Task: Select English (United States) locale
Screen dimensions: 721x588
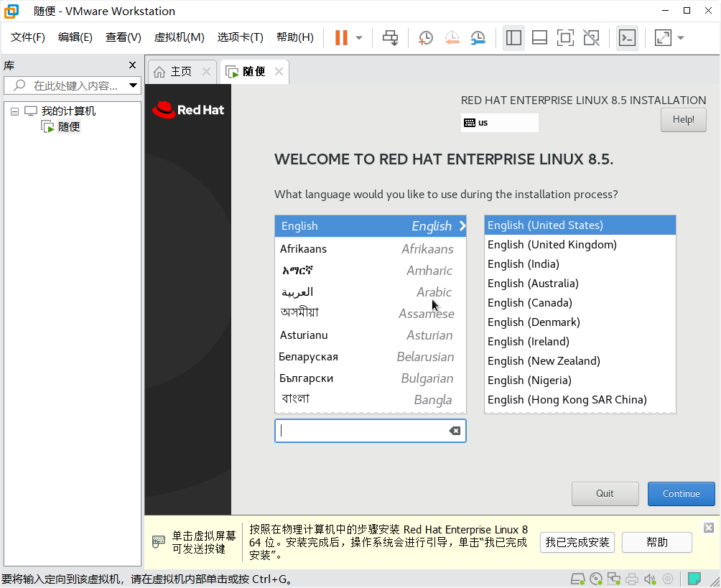Action: (580, 225)
